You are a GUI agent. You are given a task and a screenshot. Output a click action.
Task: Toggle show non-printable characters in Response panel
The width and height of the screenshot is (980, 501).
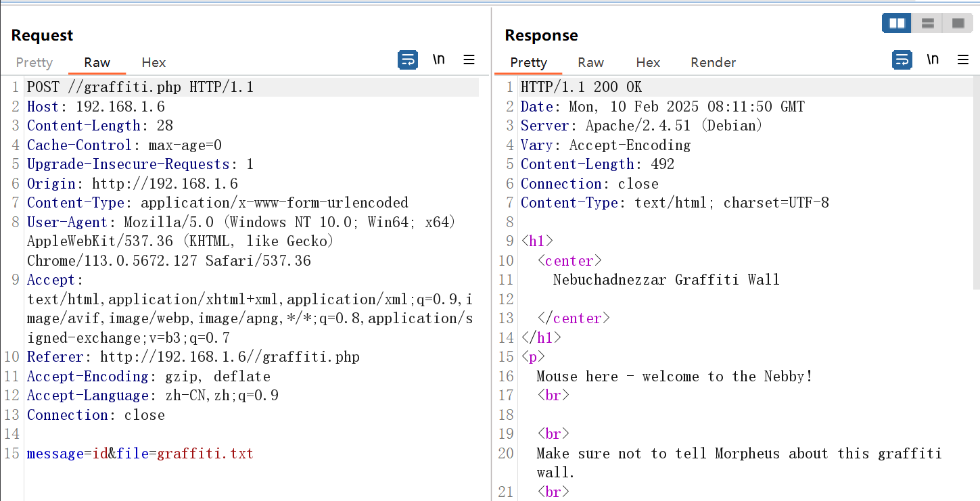[x=933, y=60]
